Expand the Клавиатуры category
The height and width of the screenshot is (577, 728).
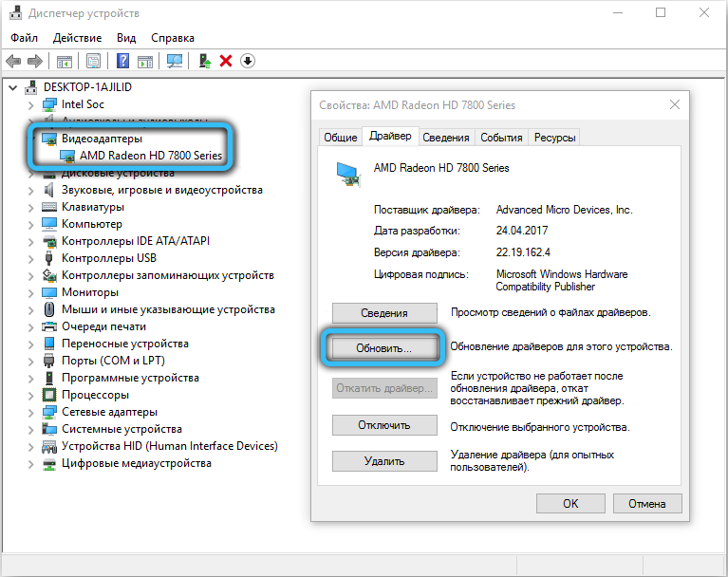pos(30,208)
